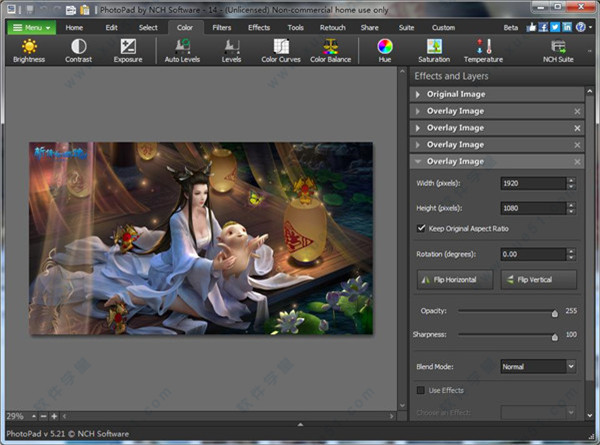This screenshot has width=600, height=445.
Task: Open the Temperature adjustment
Action: coord(483,51)
